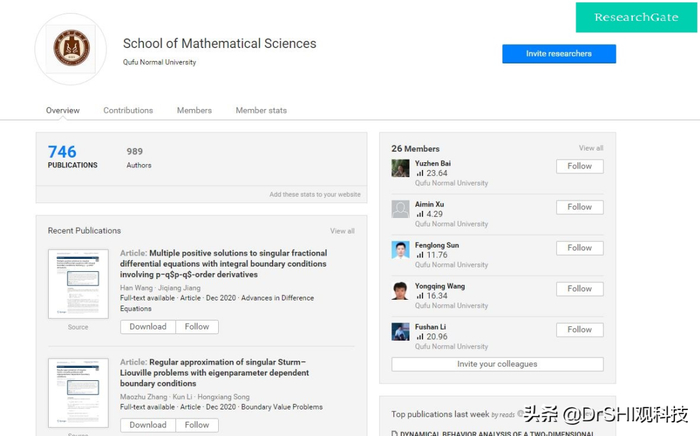Open Yongqing Wang's profile photo
700x436 pixels.
pos(400,291)
